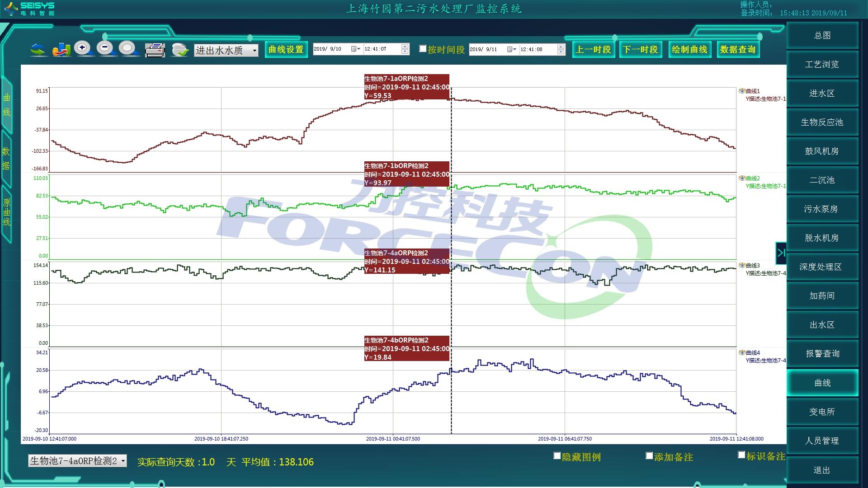Open 深度处理区 in the navigation menu
The width and height of the screenshot is (868, 488).
pyautogui.click(x=822, y=267)
